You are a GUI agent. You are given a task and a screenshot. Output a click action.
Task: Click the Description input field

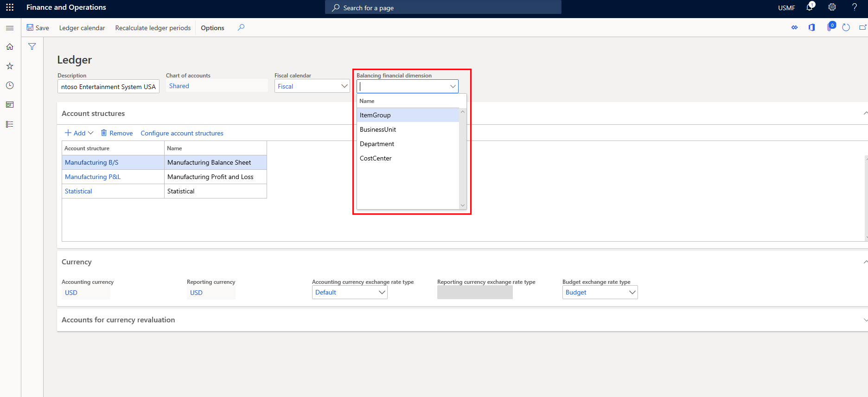click(108, 87)
